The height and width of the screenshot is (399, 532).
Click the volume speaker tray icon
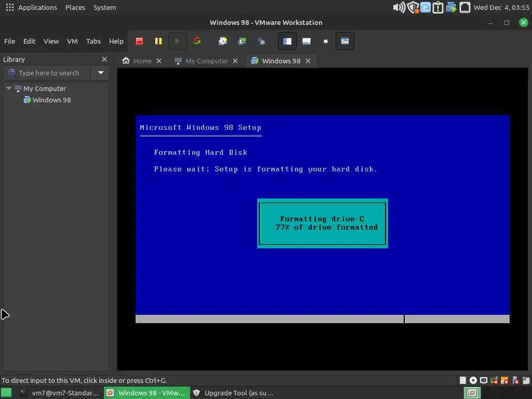399,7
